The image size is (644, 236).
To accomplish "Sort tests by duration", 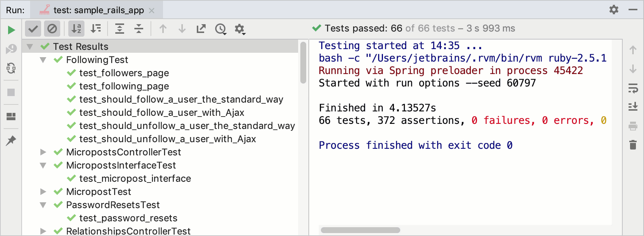I will point(96,29).
